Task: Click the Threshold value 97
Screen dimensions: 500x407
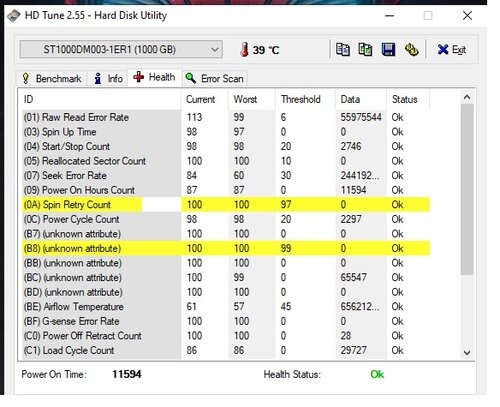Action: coord(286,205)
